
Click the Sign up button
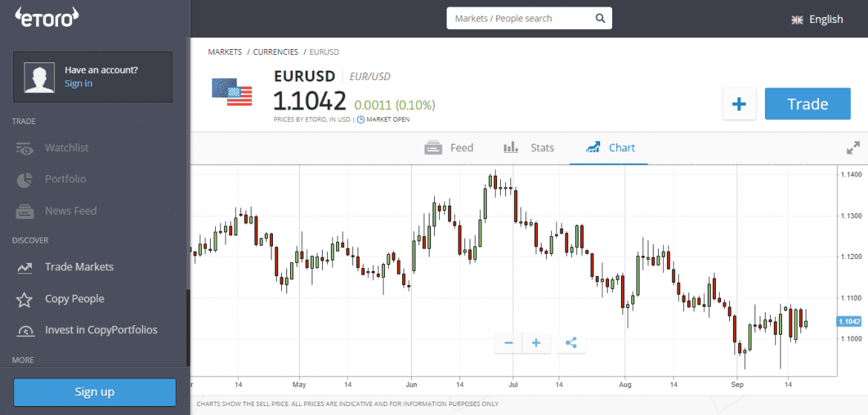[x=95, y=392]
